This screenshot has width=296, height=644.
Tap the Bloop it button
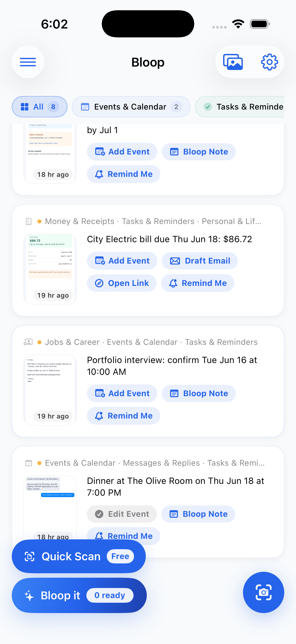point(79,595)
